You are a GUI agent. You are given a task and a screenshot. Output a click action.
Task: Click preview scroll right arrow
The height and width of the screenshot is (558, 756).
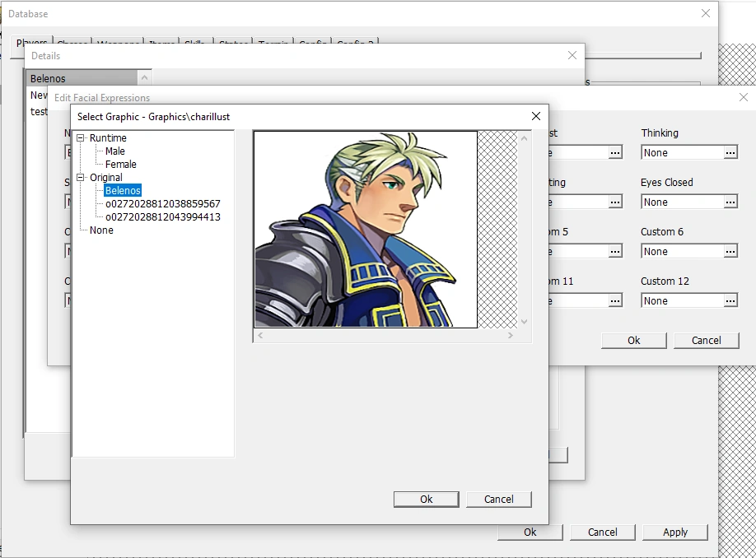pyautogui.click(x=510, y=336)
